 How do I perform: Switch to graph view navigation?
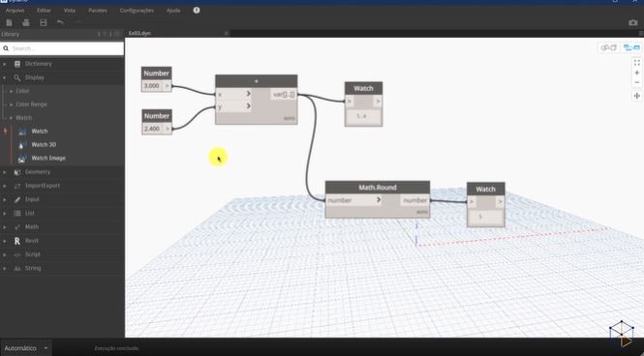(631, 48)
